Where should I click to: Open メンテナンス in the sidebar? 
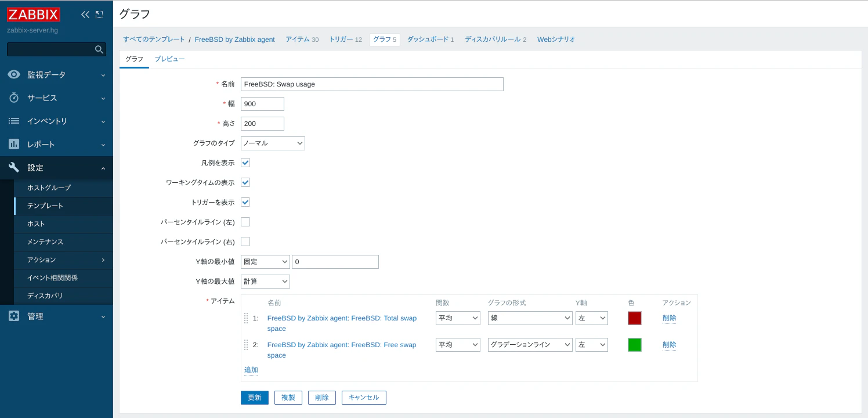(45, 242)
